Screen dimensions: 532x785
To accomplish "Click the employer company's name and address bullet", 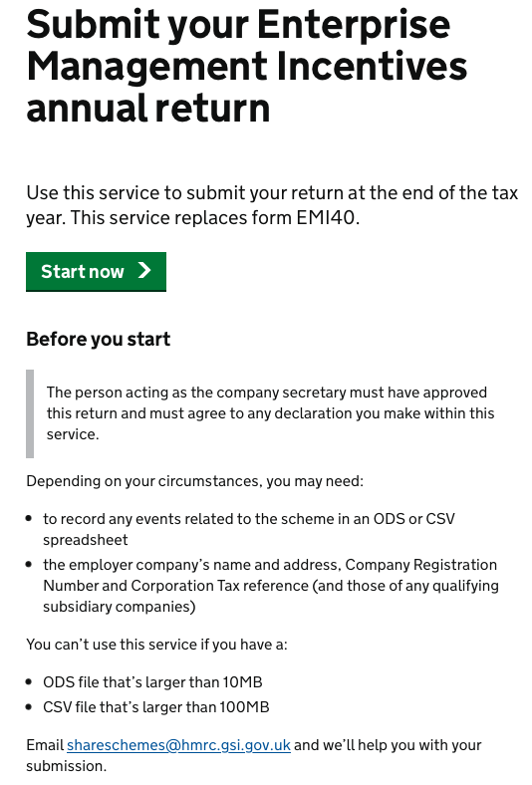I will pos(271,585).
